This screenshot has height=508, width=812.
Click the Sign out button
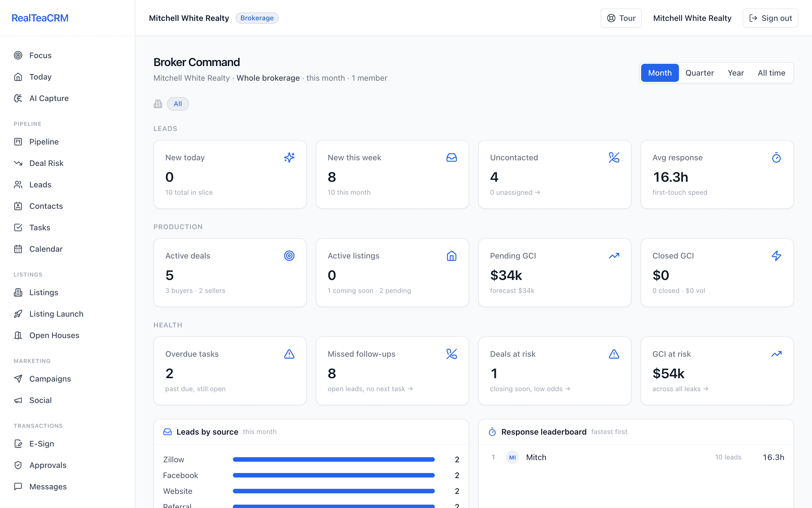(770, 18)
